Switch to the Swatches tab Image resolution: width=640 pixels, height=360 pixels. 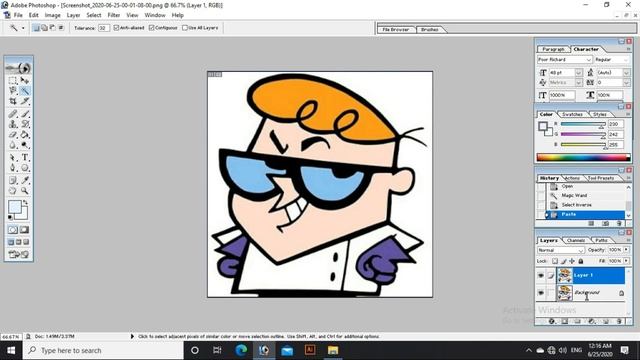click(572, 114)
